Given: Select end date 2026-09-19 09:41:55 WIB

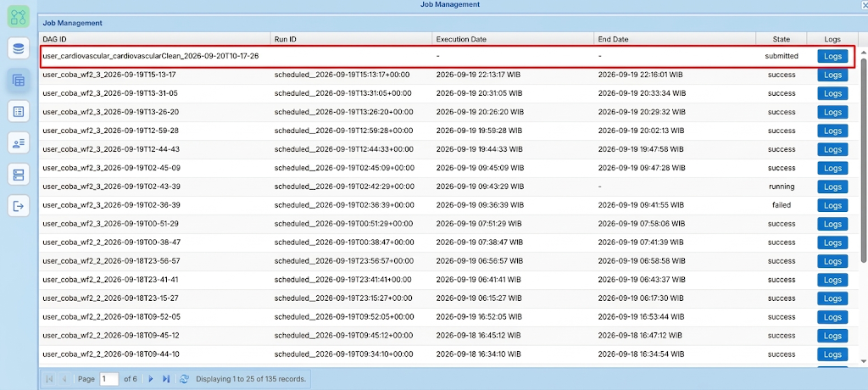Looking at the screenshot, I should (642, 205).
